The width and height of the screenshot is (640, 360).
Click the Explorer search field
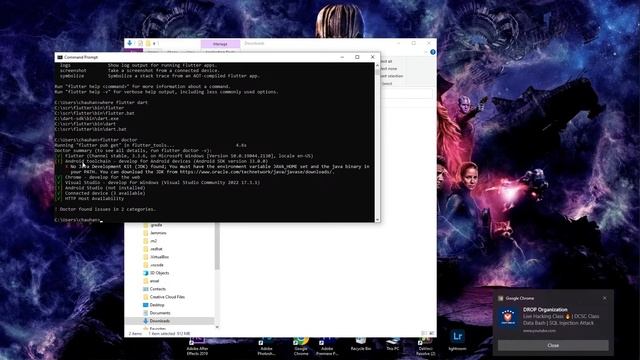tap(407, 94)
